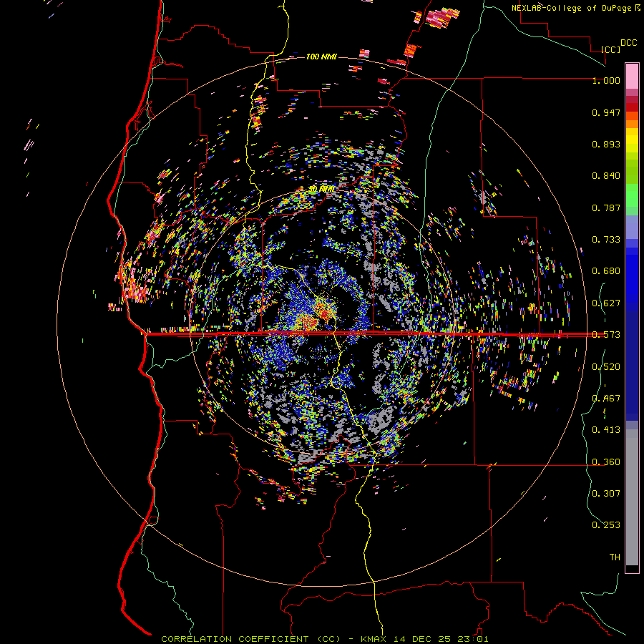Image resolution: width=644 pixels, height=644 pixels.
Task: Select the 0.307 scale value
Action: (606, 494)
